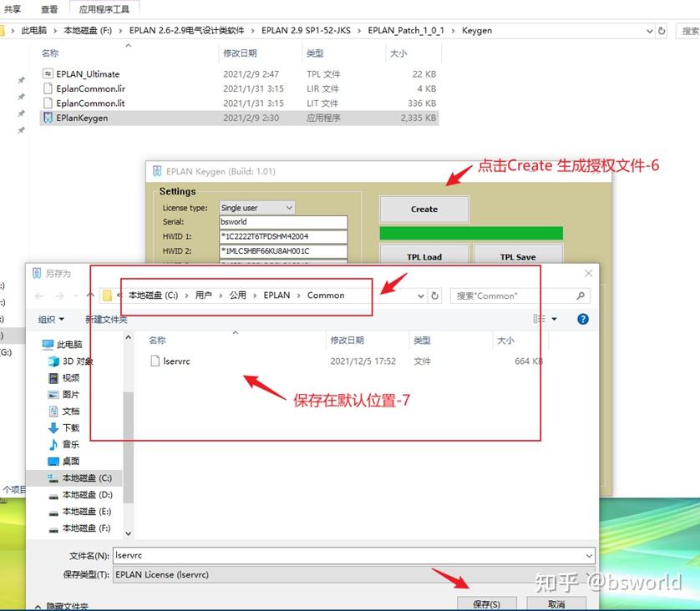Open the view options dropdown arrow
The image size is (700, 611).
554,319
